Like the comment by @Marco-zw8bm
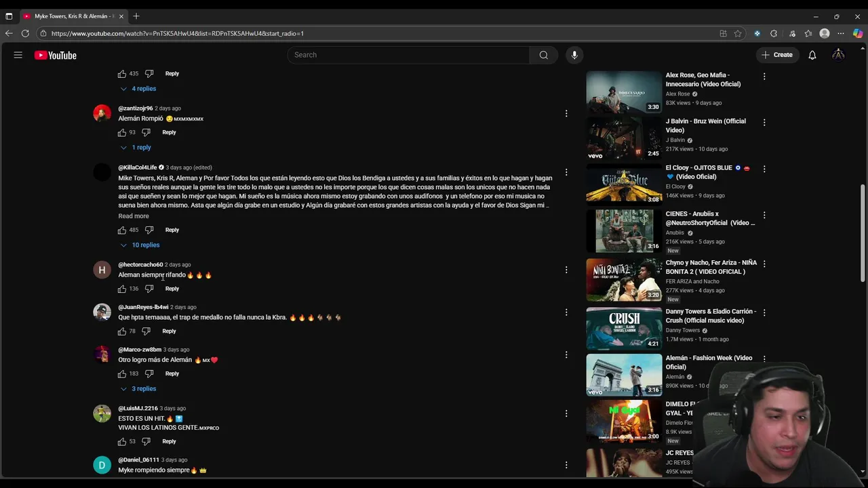 pyautogui.click(x=122, y=373)
